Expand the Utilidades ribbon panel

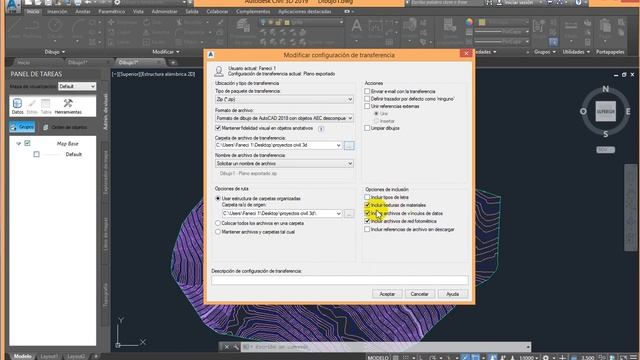576,52
